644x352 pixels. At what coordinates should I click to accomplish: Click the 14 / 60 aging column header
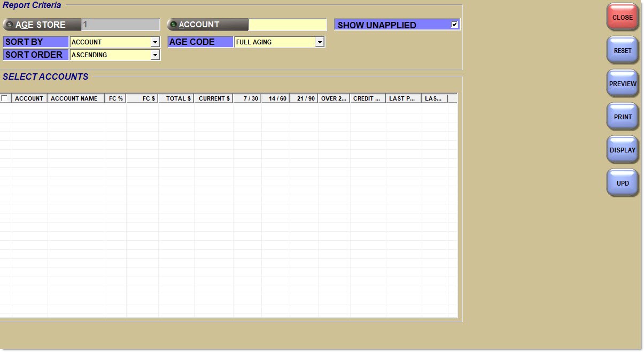277,98
